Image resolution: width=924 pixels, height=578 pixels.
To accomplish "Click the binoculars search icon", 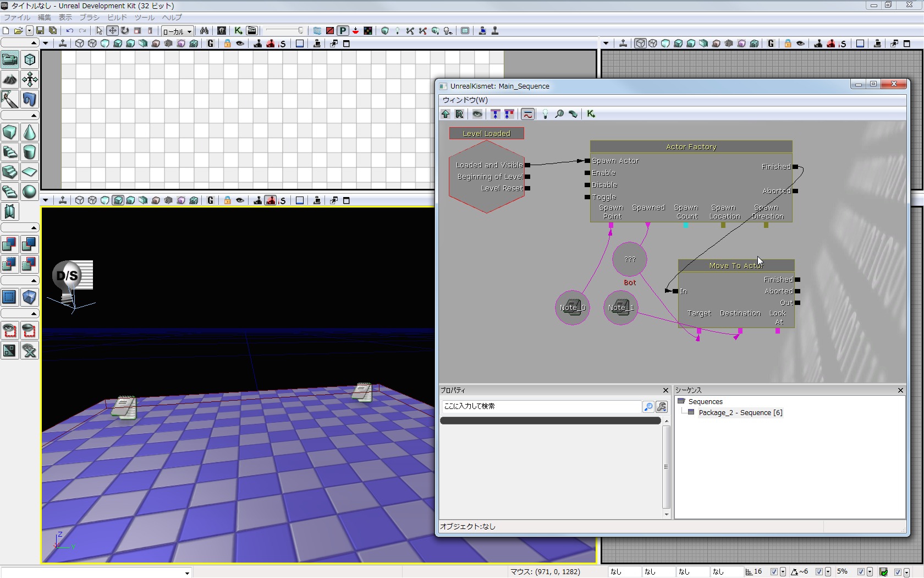I will pos(204,31).
